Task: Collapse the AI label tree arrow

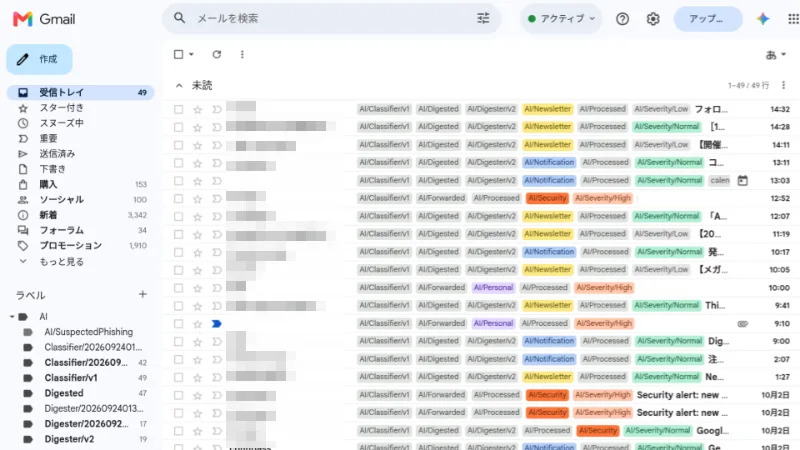Action: coord(12,317)
